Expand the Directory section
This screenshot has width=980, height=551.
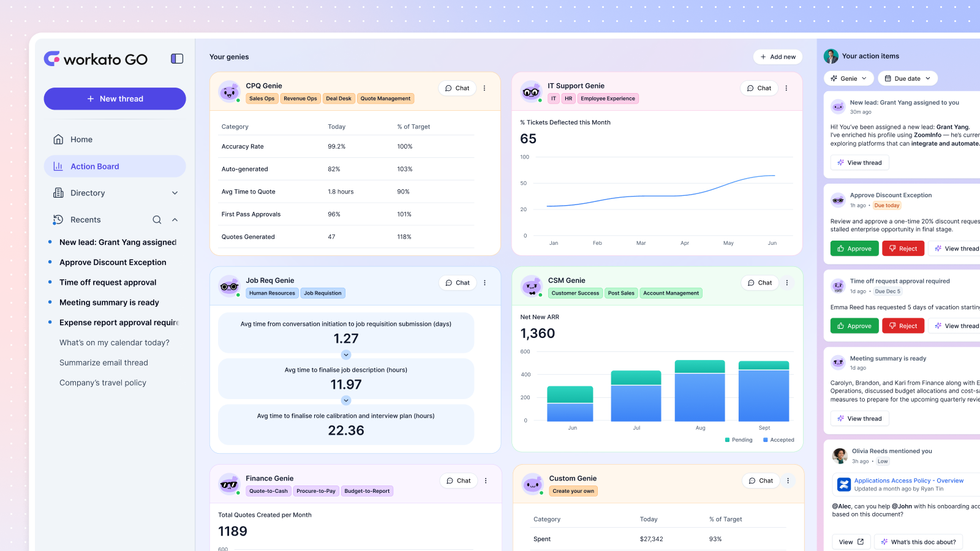click(175, 193)
